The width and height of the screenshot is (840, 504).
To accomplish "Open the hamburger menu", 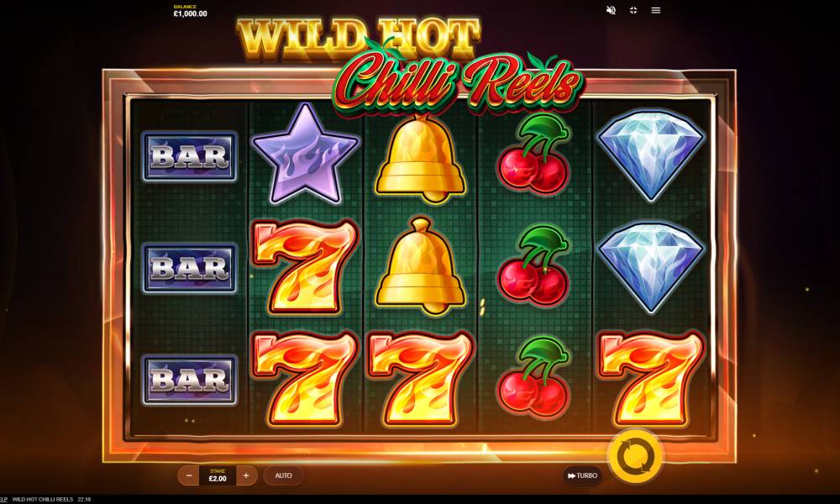I will coord(656,10).
